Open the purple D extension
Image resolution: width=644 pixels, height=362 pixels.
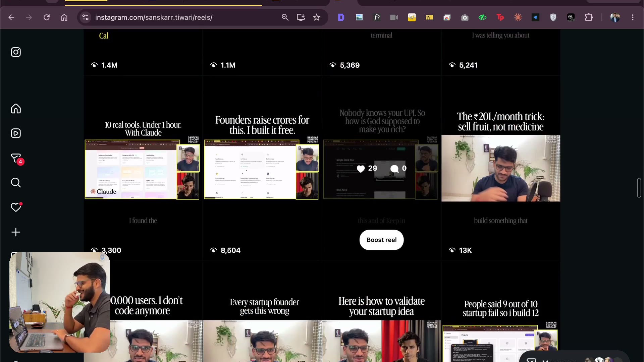point(341,17)
